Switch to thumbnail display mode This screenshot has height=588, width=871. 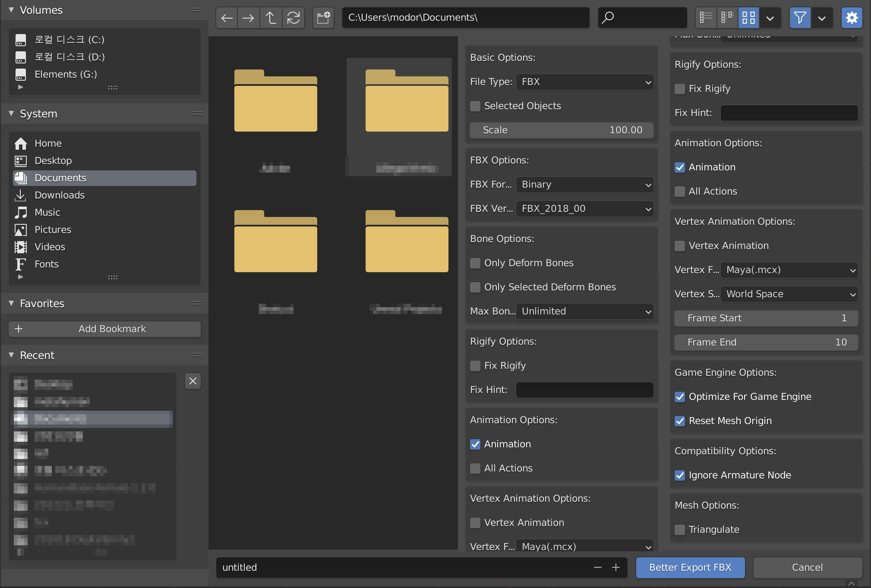749,18
